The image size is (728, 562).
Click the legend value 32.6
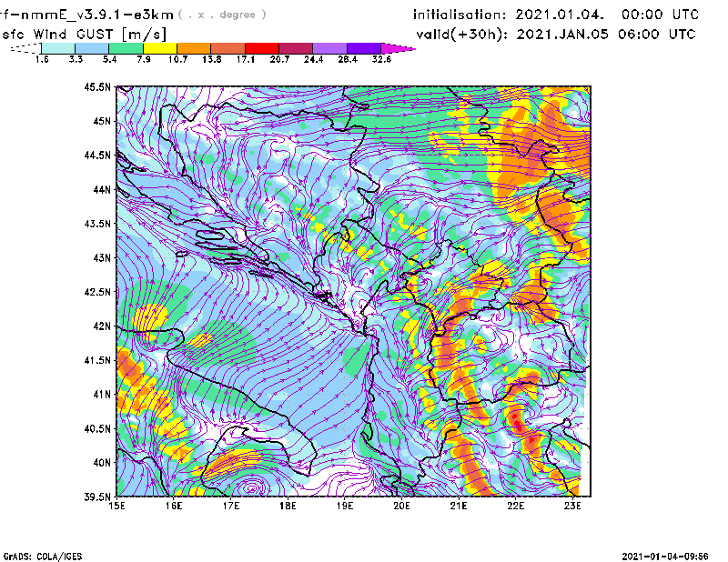coord(381,59)
